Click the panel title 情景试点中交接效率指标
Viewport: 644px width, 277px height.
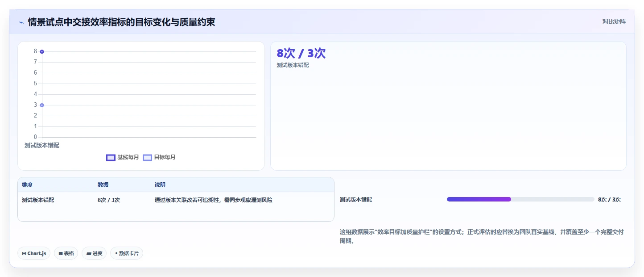tap(121, 22)
